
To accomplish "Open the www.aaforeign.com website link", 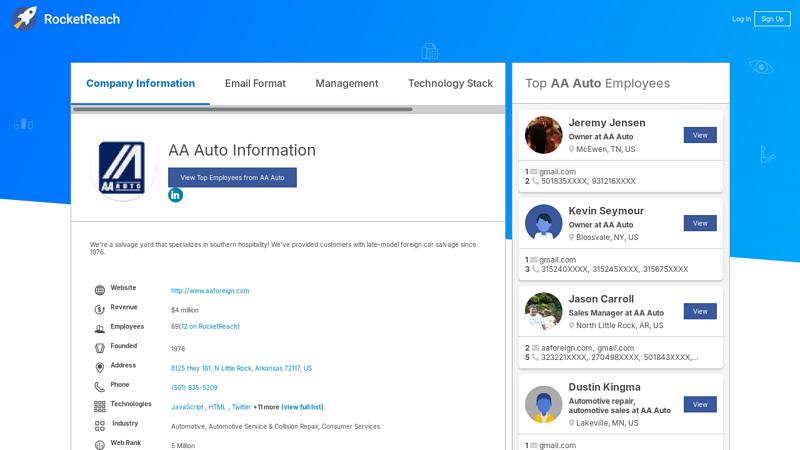I will click(x=210, y=291).
